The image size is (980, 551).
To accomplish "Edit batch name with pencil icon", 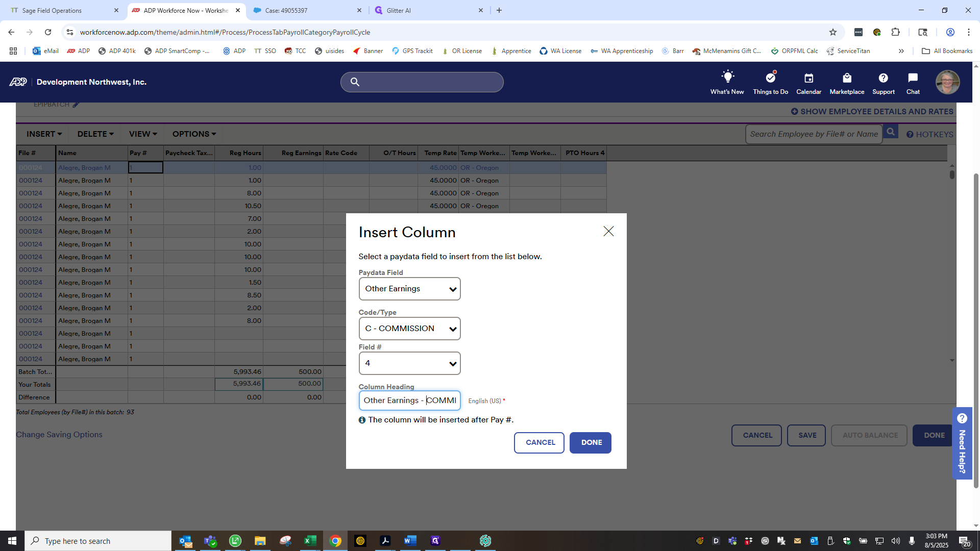I will click(x=76, y=105).
